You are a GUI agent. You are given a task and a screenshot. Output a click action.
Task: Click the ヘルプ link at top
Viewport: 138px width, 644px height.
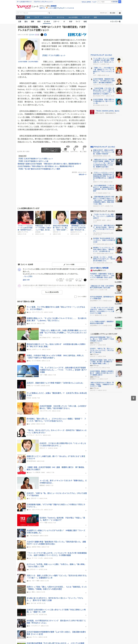94,2
